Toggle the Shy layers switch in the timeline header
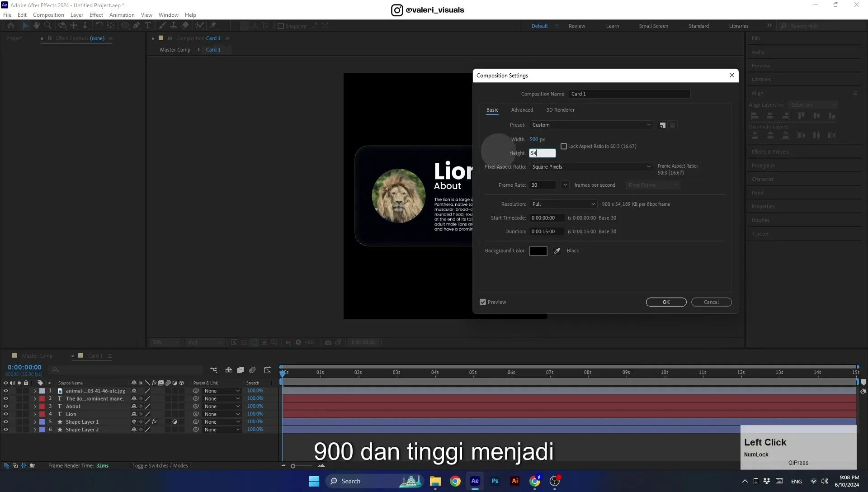Image resolution: width=868 pixels, height=492 pixels. [229, 370]
